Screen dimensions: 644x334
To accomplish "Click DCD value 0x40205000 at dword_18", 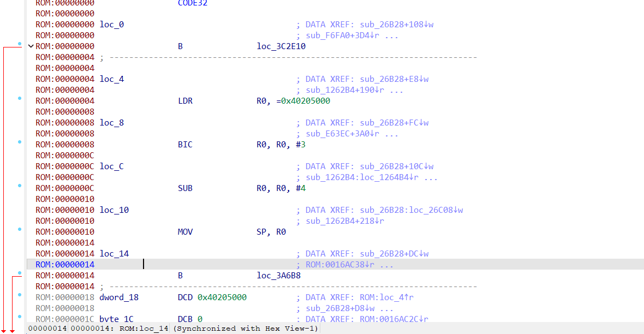I will pos(222,297).
